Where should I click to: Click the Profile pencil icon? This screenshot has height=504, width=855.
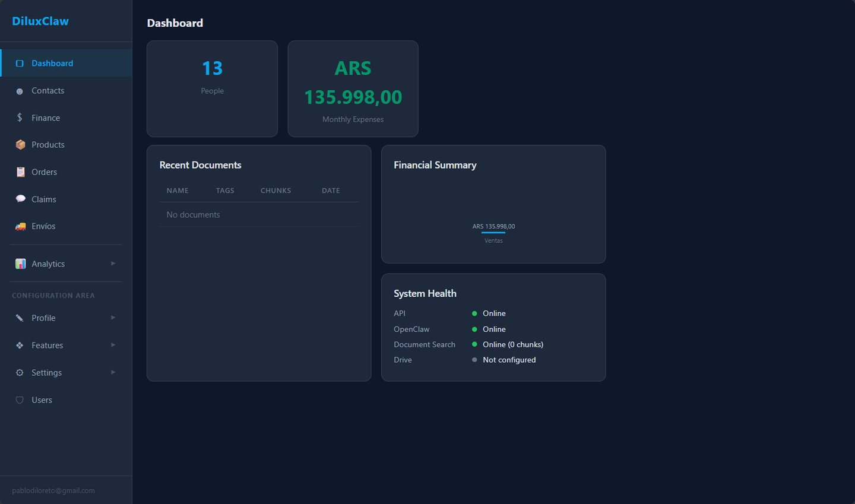[20, 318]
